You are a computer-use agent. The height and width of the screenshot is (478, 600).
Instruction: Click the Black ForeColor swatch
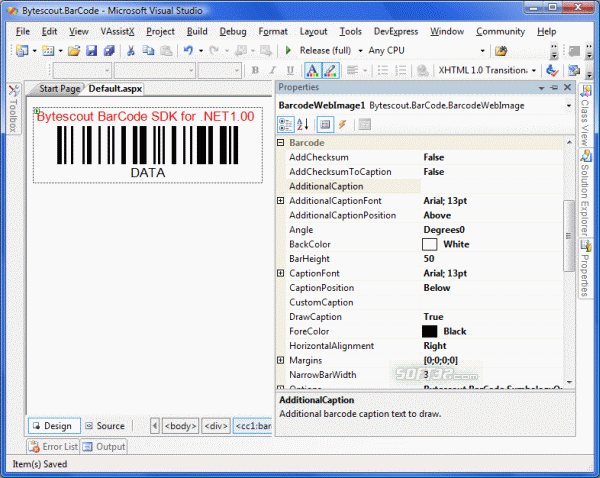429,331
